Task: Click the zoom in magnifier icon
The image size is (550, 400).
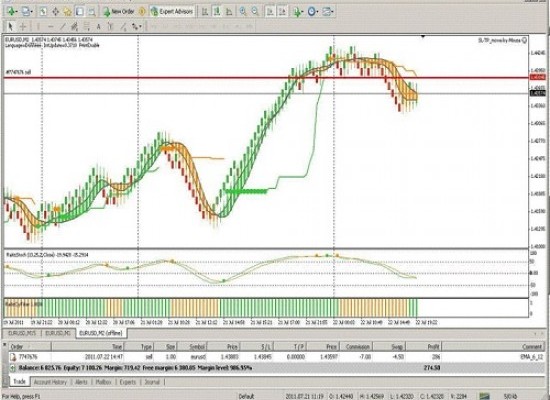Action: click(x=243, y=12)
